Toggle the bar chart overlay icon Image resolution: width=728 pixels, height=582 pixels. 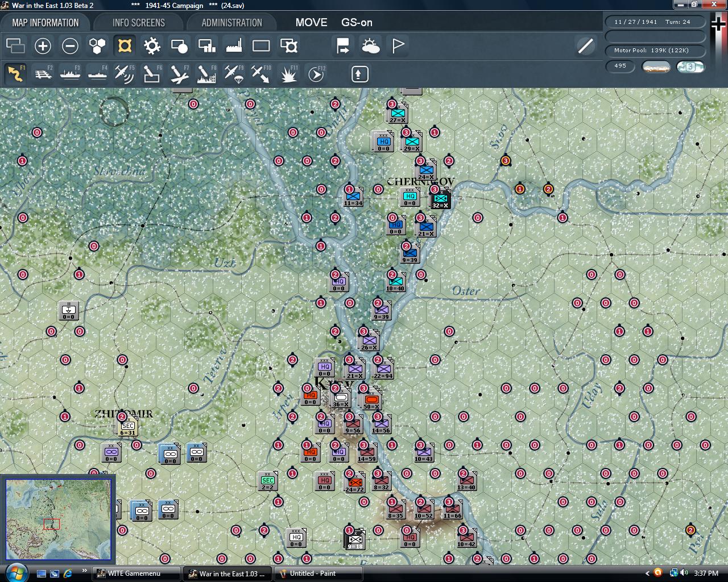(x=206, y=46)
